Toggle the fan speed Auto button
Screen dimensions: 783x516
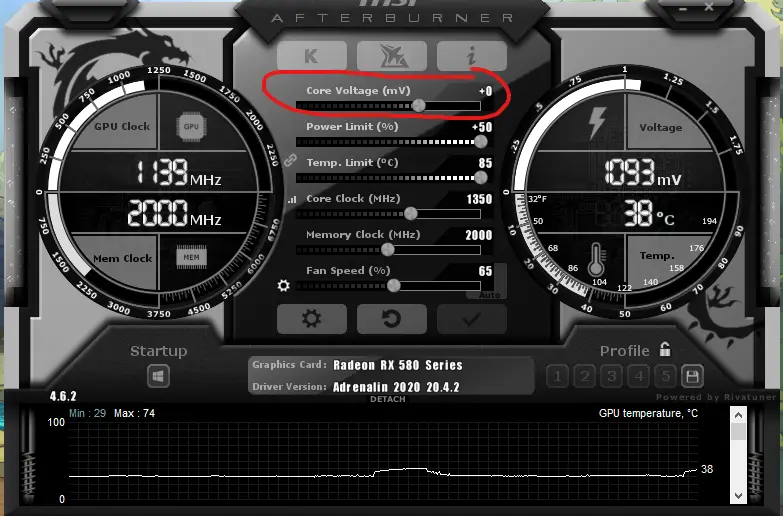489,295
